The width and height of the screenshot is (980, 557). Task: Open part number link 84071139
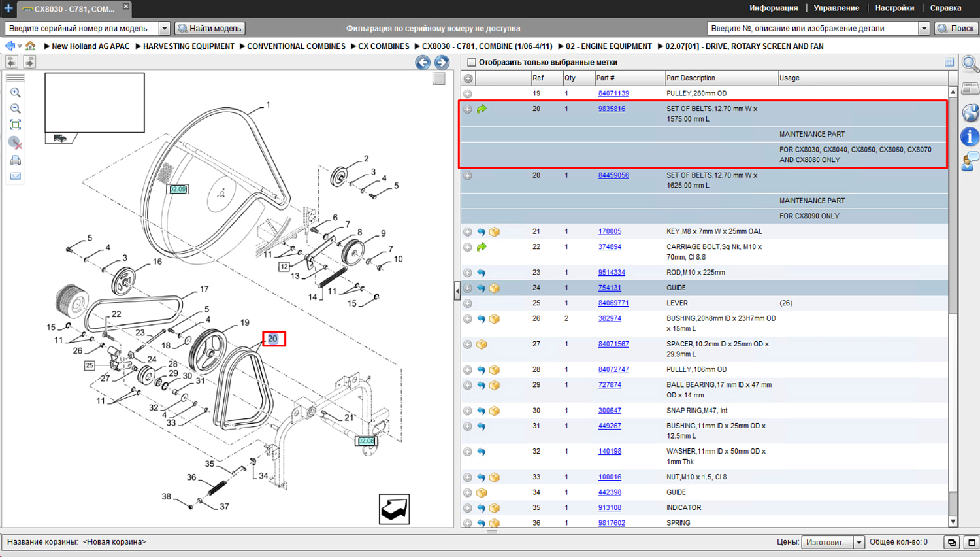pyautogui.click(x=613, y=93)
